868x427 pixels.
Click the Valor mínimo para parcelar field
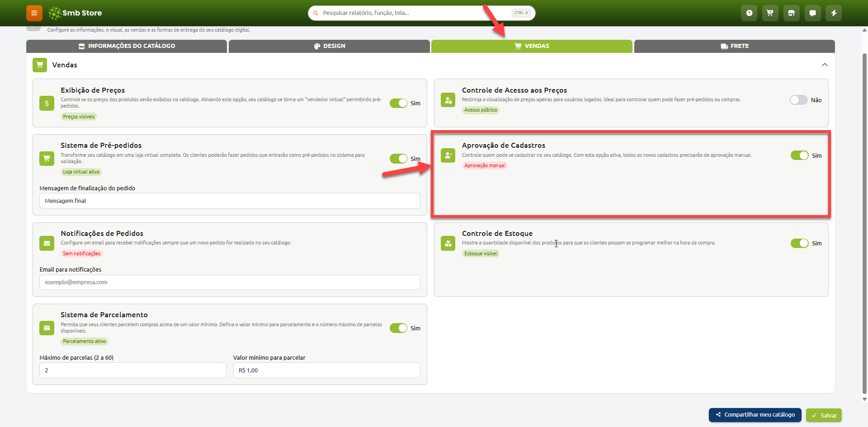pos(327,371)
